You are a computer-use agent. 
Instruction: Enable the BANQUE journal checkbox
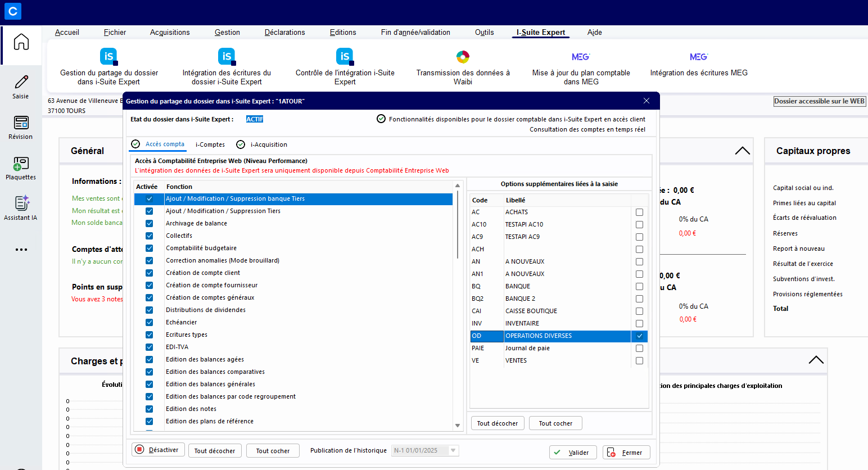click(639, 287)
